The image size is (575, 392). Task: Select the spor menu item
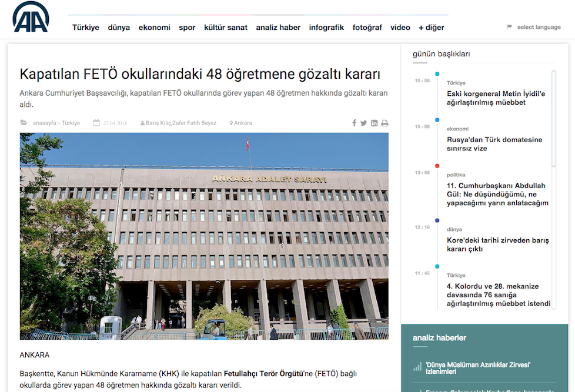(x=187, y=28)
